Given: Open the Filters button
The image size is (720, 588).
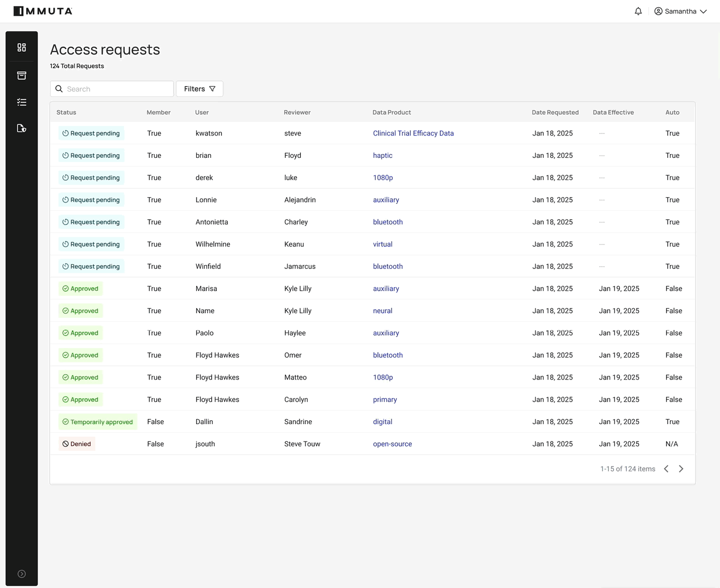Looking at the screenshot, I should [x=199, y=89].
